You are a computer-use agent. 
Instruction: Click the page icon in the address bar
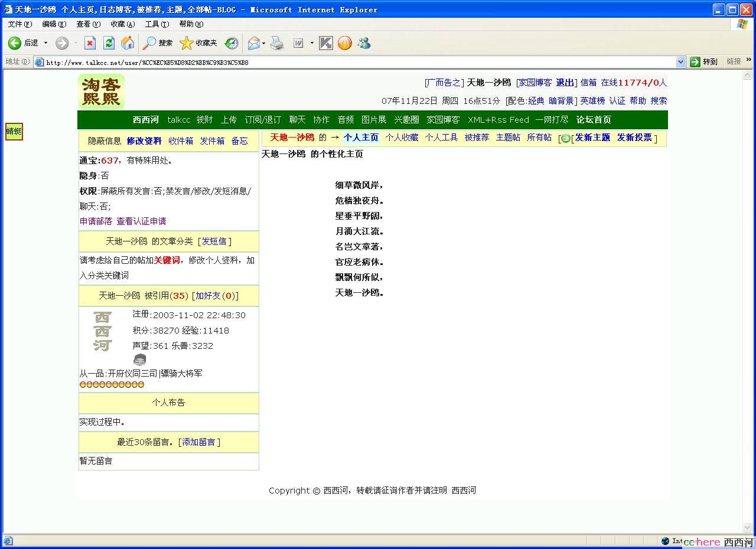coord(40,62)
